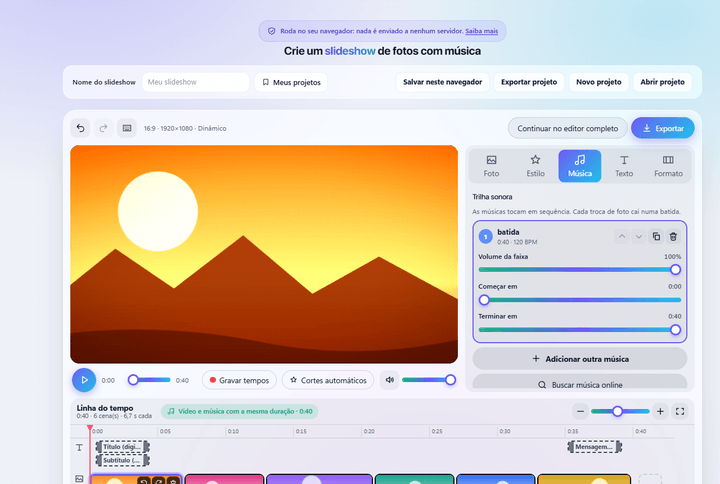Select the yellow scene thumbnail

pos(584,479)
